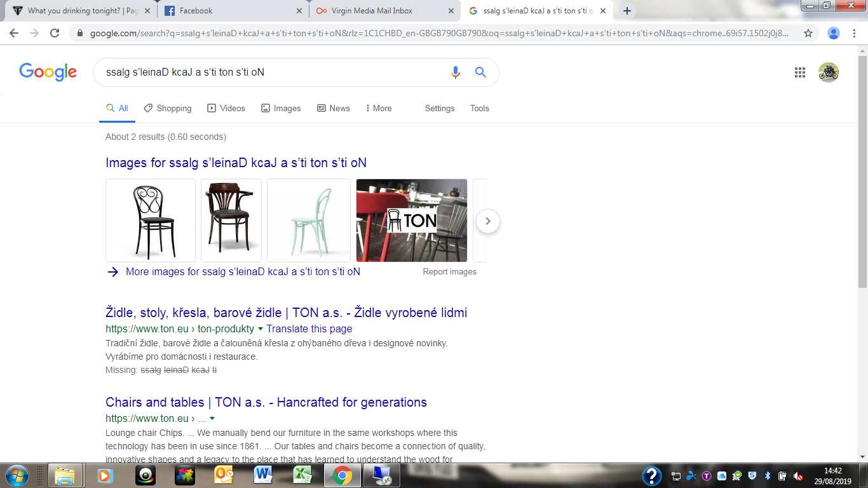Image resolution: width=868 pixels, height=488 pixels.
Task: Open the 'Images for ssalg s'leinaD' heading link
Action: point(236,163)
